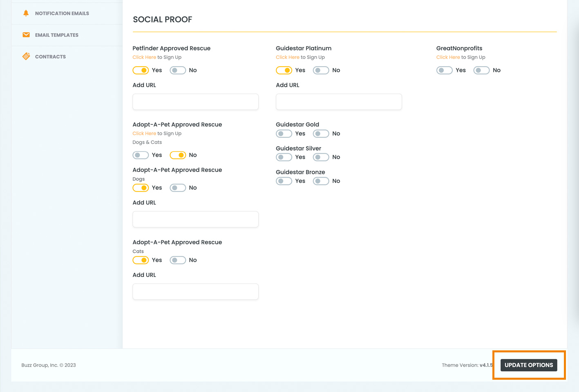Focus Guidestar Platinum Add URL field
The width and height of the screenshot is (579, 392).
(339, 102)
